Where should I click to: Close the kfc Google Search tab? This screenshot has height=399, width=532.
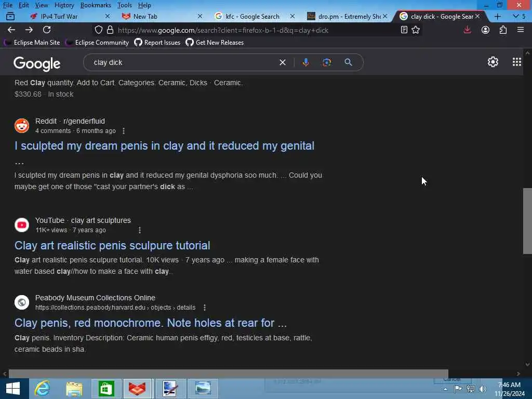[292, 16]
